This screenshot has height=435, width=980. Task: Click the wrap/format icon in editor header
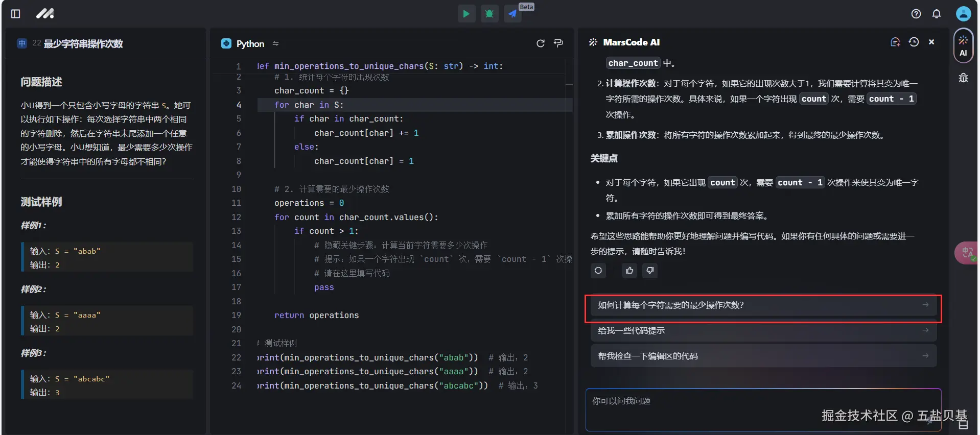click(x=558, y=43)
